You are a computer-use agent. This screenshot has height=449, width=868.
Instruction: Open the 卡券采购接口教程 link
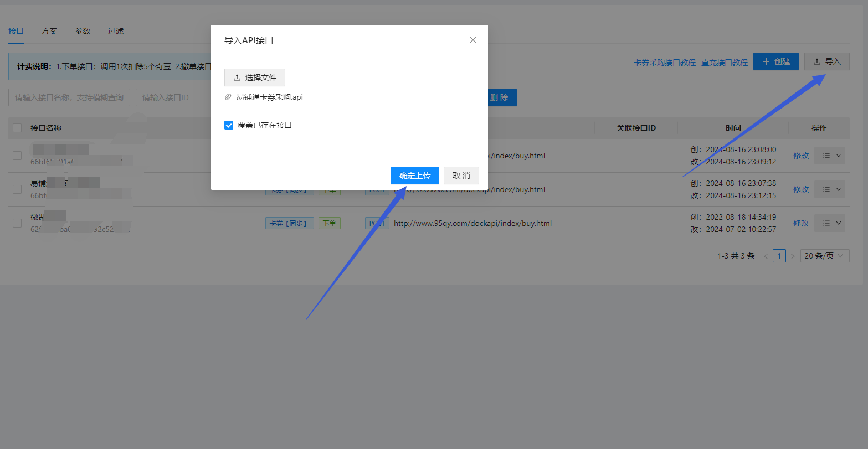[665, 63]
